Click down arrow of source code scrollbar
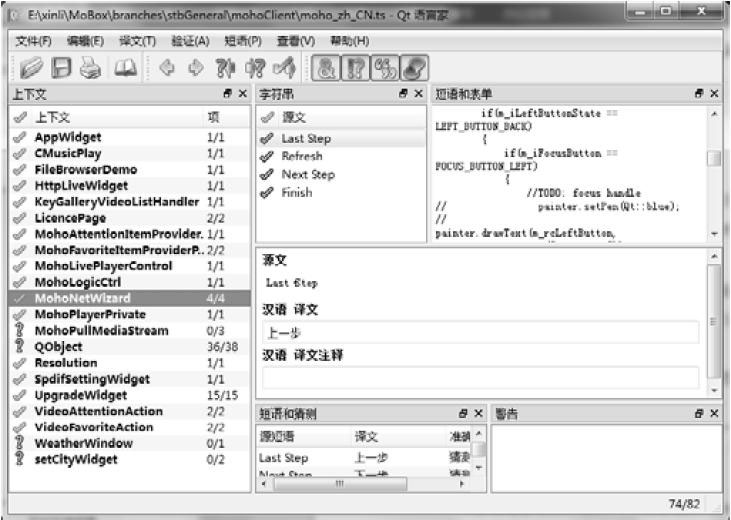Image resolution: width=731 pixels, height=520 pixels. pos(714,234)
